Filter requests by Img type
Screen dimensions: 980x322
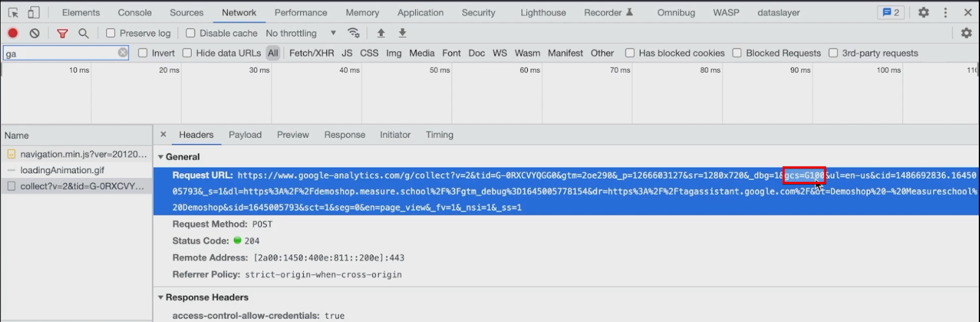coord(394,53)
